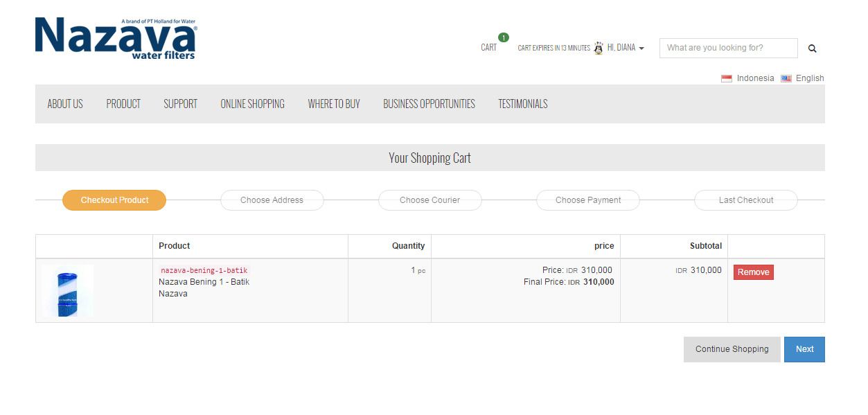
Task: Go to Where to Buy page
Action: coord(334,104)
